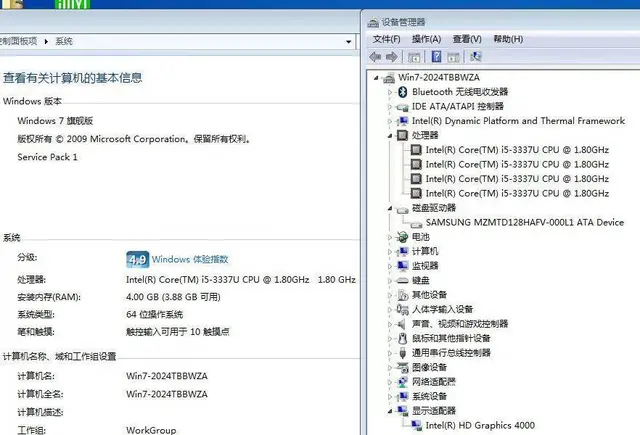Collapse the 磁盘驱动器 node arrow
Screen dimensions: 640x435
pyautogui.click(x=390, y=208)
